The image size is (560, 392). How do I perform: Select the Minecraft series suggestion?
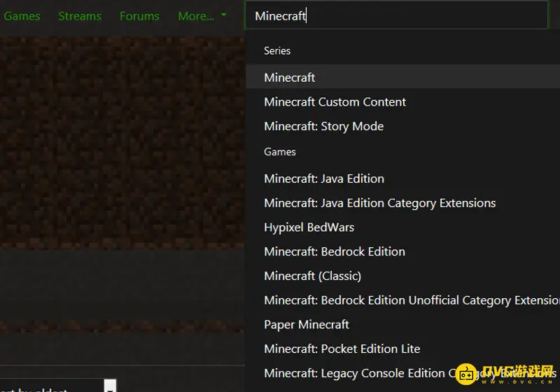(x=290, y=78)
